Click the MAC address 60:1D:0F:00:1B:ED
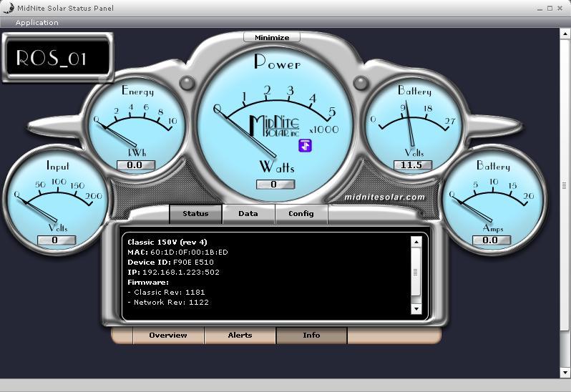 189,253
